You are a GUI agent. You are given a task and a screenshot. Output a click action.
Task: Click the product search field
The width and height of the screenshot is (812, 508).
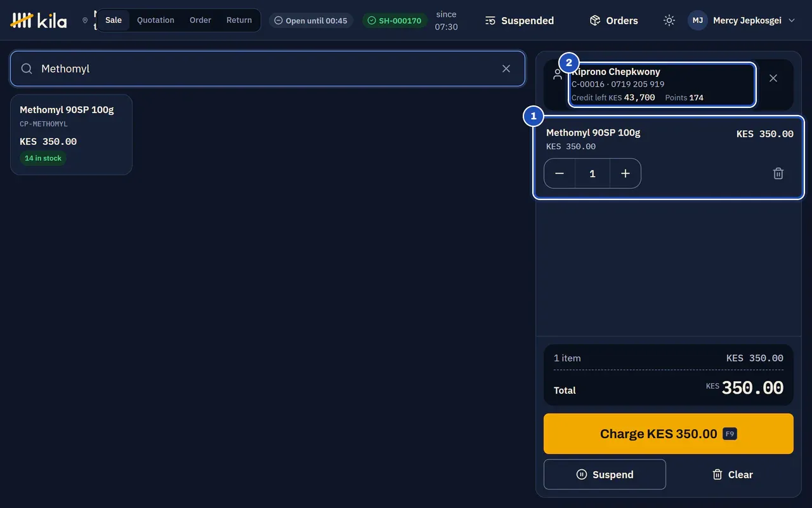[x=268, y=69]
